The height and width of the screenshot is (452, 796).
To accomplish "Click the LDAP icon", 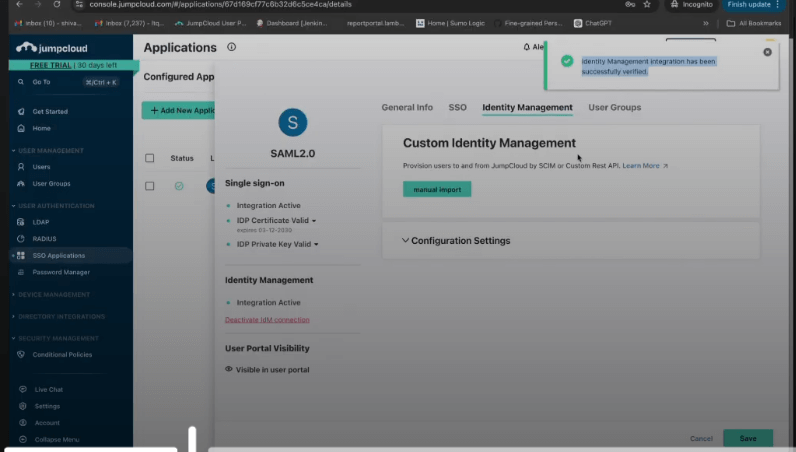I will (x=21, y=222).
